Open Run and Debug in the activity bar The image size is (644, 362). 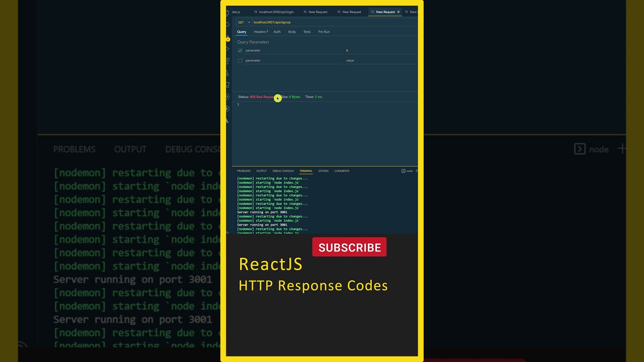[x=227, y=49]
